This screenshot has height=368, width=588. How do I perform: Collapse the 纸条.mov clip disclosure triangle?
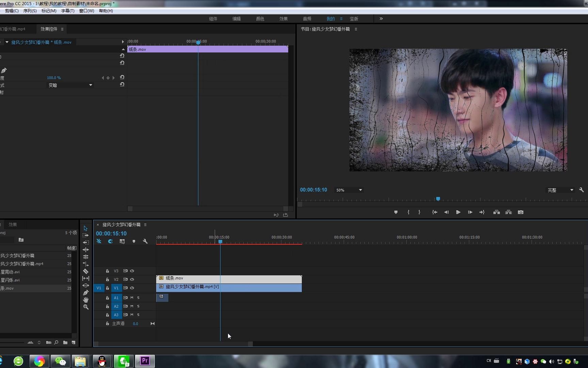pyautogui.click(x=7, y=42)
